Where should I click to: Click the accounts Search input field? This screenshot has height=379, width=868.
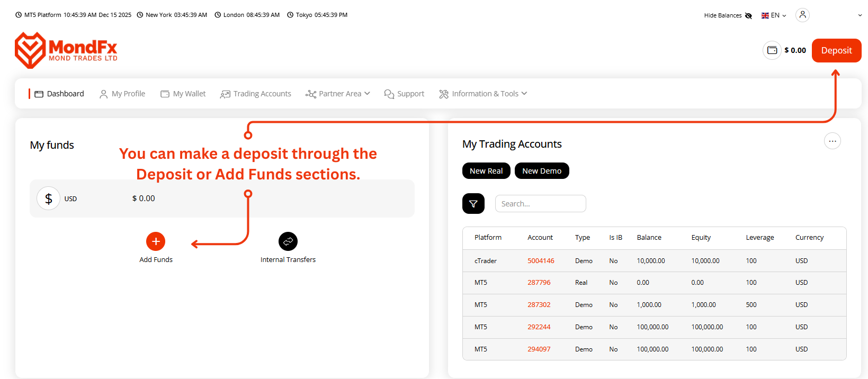540,204
